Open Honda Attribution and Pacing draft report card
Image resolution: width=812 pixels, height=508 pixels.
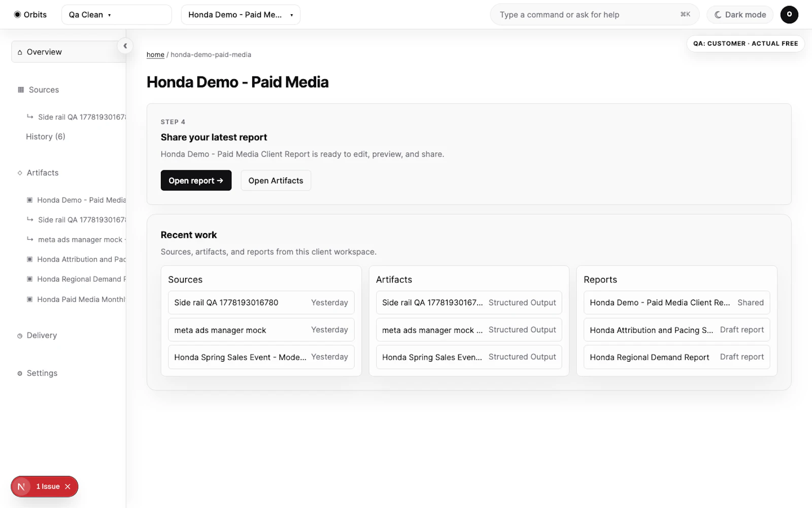pos(677,330)
